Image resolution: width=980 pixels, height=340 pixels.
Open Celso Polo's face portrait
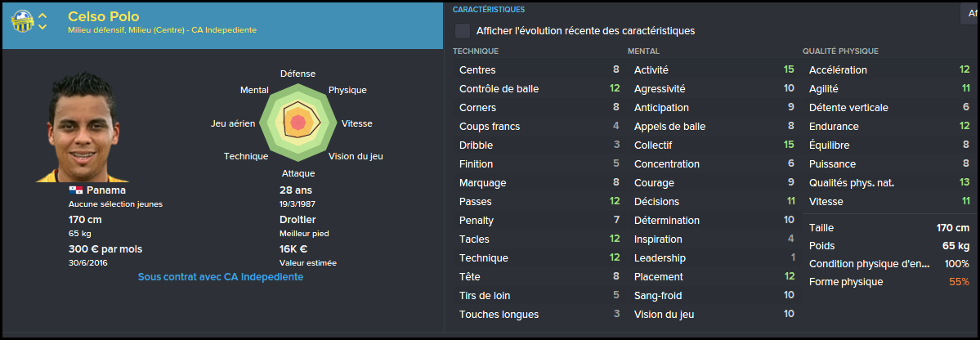pyautogui.click(x=83, y=127)
